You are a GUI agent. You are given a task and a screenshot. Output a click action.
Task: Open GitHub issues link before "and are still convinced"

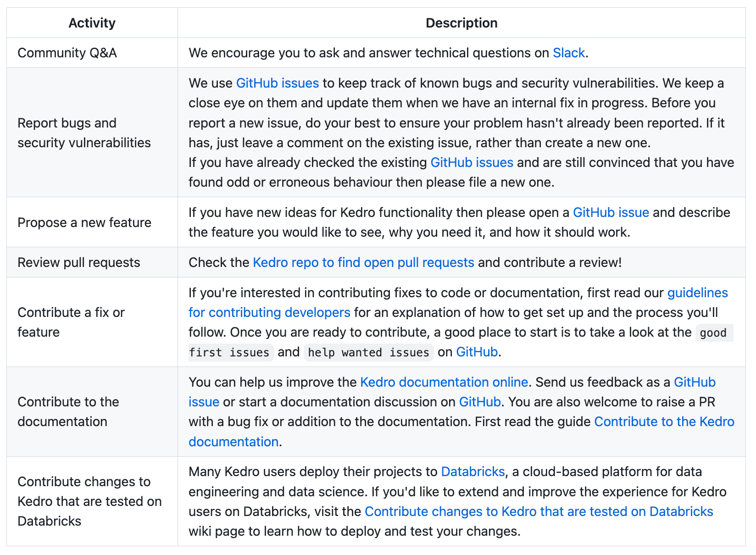(472, 162)
